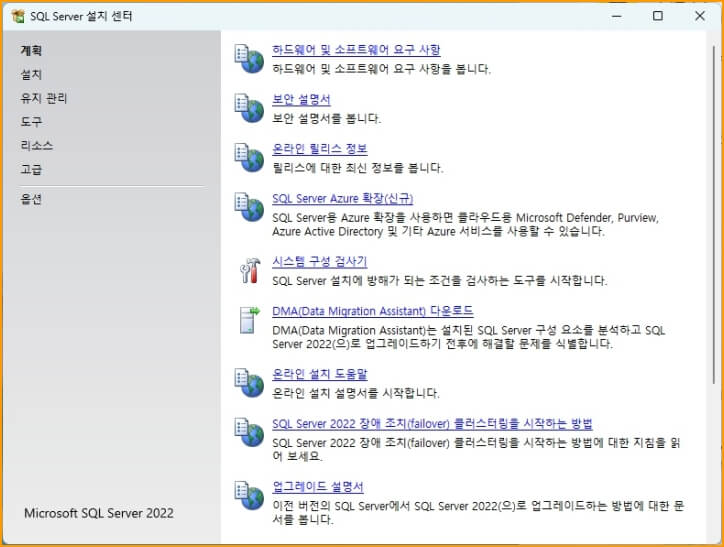Viewport: 724px width, 547px height.
Task: Click the icon beside 업그레이드 설명서
Action: (x=249, y=495)
